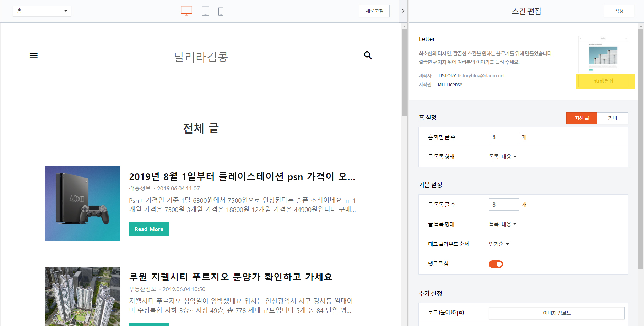Click the preview pane vertical scrollbar
The image size is (644, 326).
(x=404, y=72)
